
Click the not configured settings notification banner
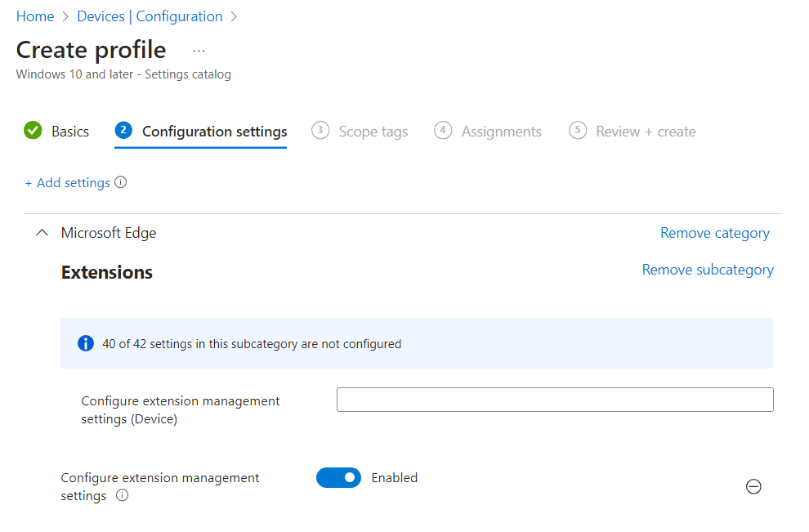click(x=417, y=343)
